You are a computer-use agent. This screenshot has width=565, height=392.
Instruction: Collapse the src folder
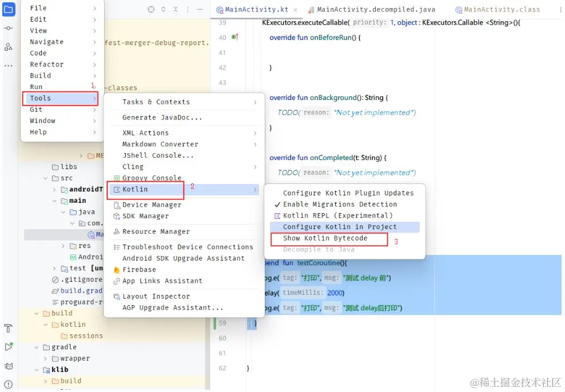[x=45, y=178]
